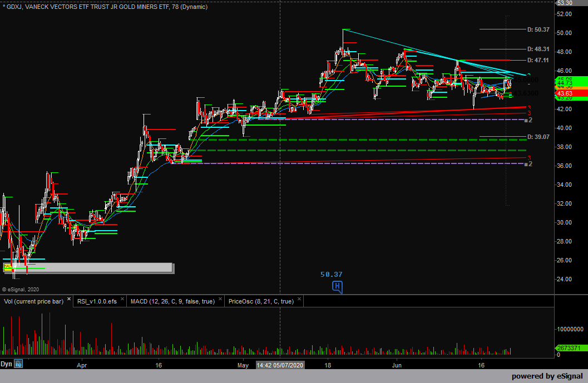Click the 40.00 price axis value
This screenshot has width=588, height=383.
565,128
